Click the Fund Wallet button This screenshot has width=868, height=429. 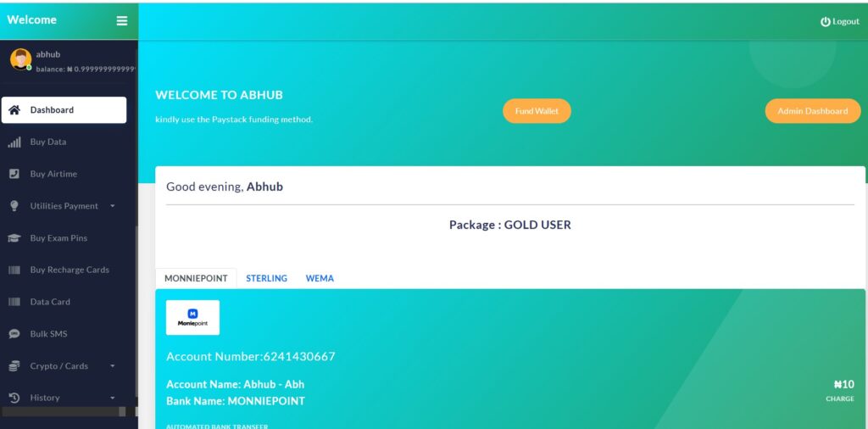(x=537, y=111)
